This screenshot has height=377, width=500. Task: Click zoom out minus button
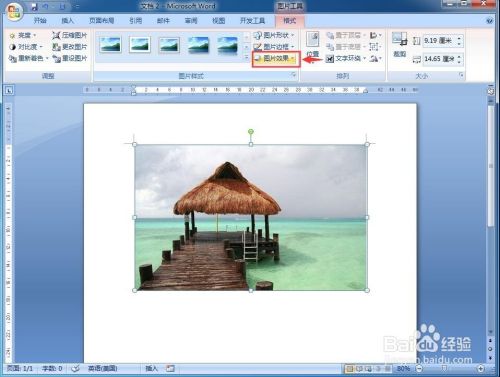tap(419, 369)
